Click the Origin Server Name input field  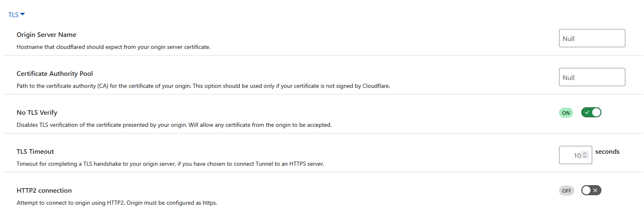(x=591, y=39)
